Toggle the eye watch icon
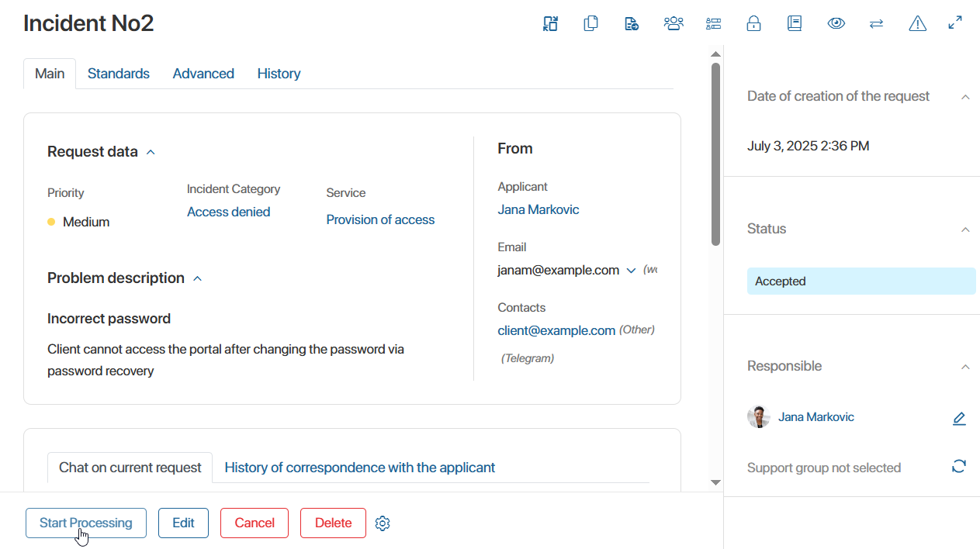980x549 pixels. tap(836, 23)
